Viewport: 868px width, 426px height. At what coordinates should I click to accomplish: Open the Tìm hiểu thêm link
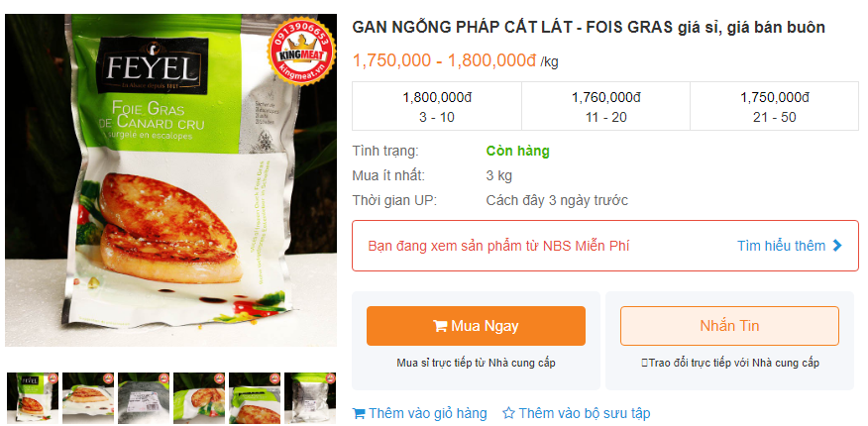pyautogui.click(x=781, y=246)
